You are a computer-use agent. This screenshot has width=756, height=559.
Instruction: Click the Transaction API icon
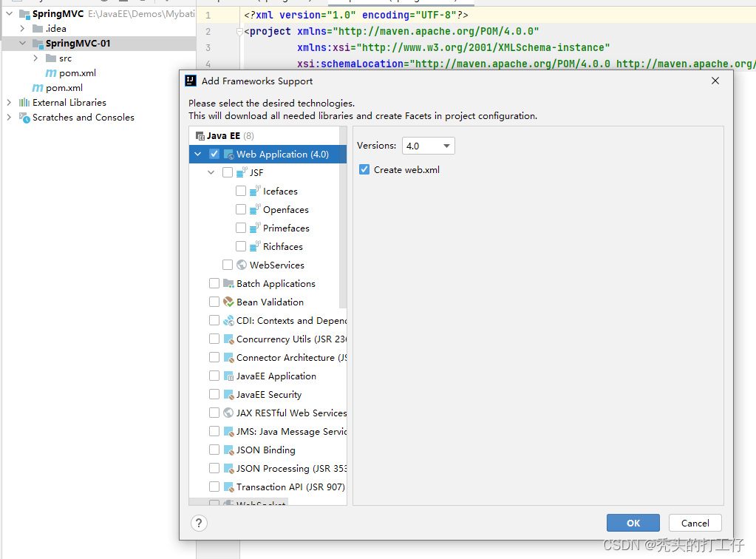tap(229, 487)
